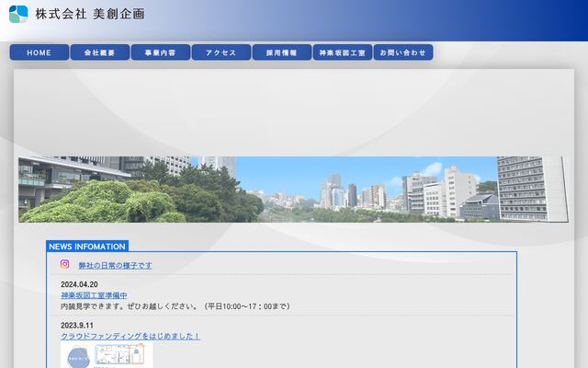Click the 2024.04.20 news date
This screenshot has width=588, height=368.
tap(79, 284)
